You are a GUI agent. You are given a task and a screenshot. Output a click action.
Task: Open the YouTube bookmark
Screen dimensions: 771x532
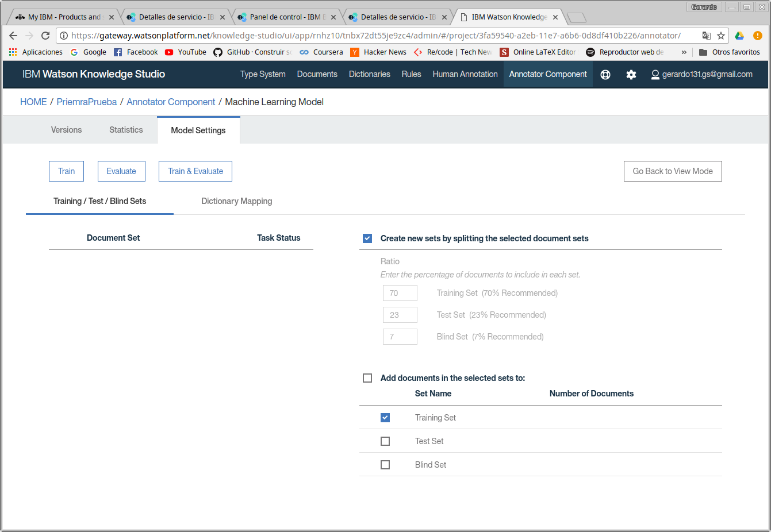pyautogui.click(x=186, y=52)
